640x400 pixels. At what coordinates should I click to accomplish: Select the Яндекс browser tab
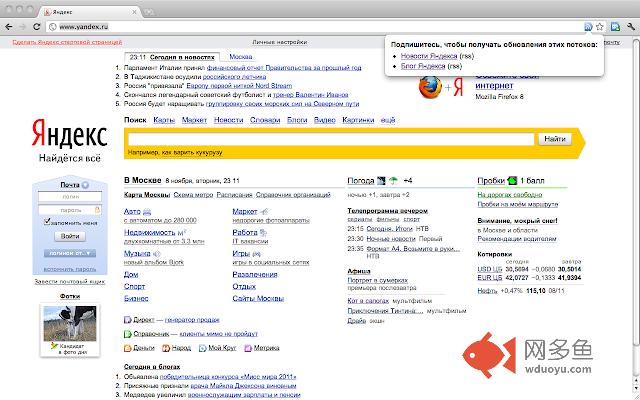[x=89, y=12]
